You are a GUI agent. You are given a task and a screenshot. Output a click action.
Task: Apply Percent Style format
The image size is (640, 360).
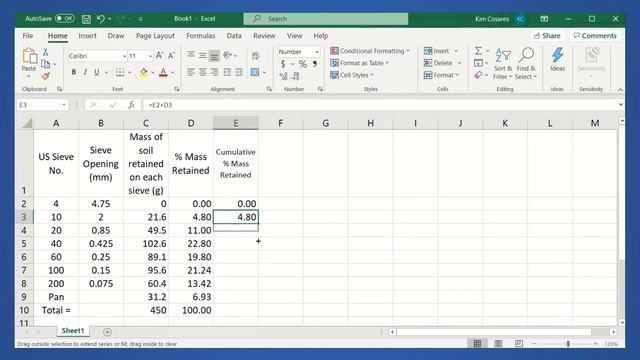pos(302,64)
